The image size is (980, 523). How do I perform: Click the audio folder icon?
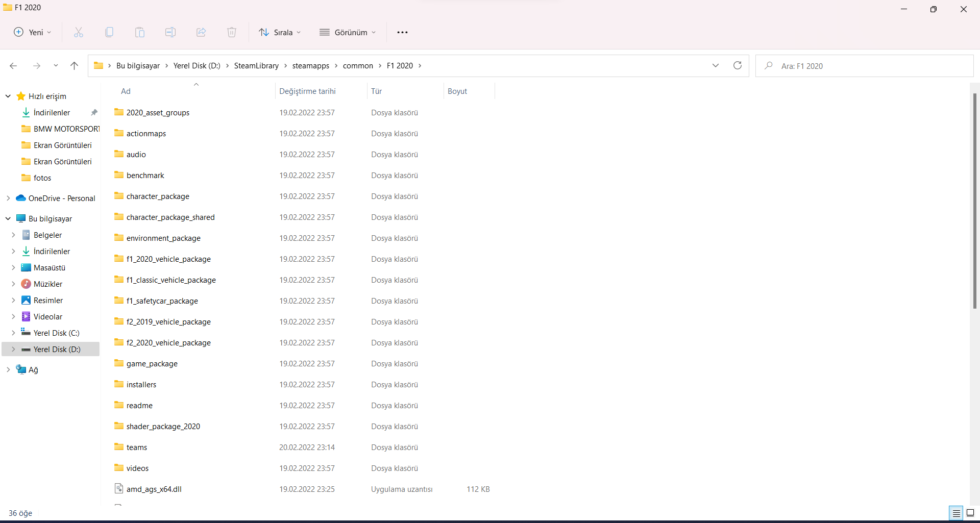click(119, 154)
